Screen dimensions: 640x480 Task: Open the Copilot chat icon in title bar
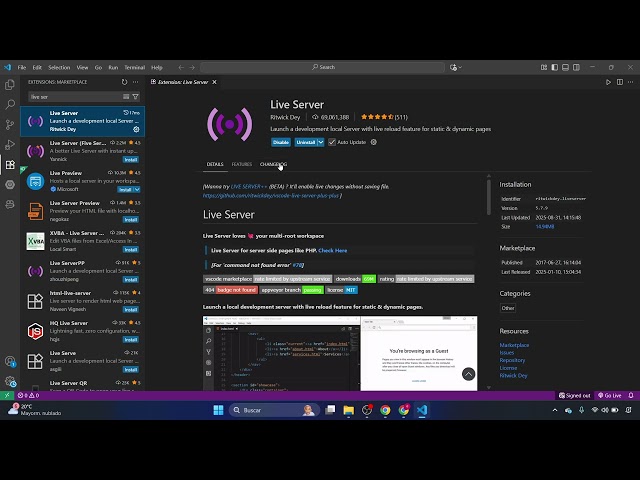[x=453, y=67]
